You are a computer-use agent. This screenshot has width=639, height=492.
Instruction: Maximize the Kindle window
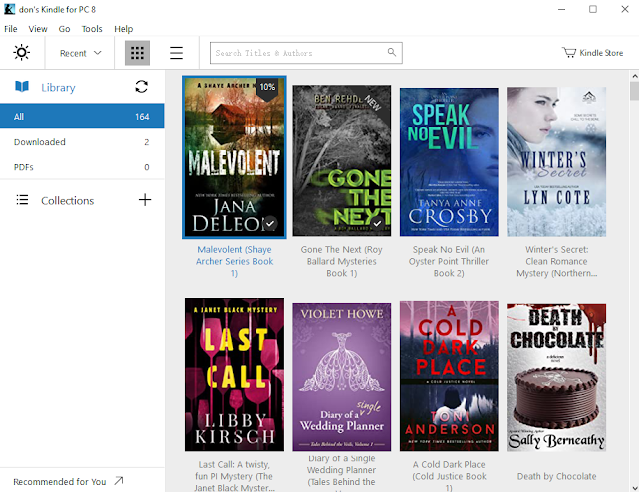pyautogui.click(x=593, y=9)
